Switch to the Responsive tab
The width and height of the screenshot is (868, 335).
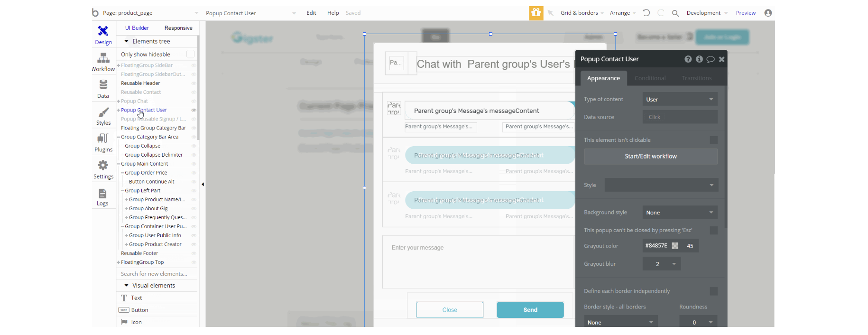(x=178, y=28)
